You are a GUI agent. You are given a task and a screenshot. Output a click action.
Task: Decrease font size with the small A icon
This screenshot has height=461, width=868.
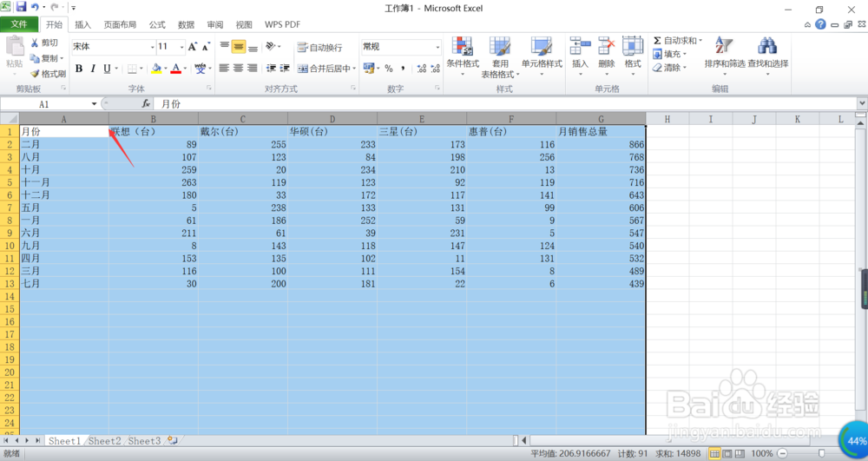tap(206, 47)
